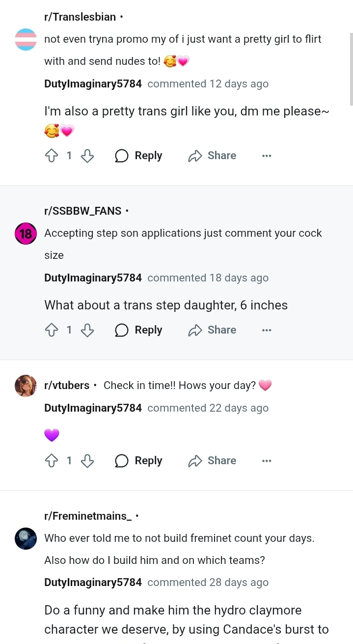This screenshot has width=353, height=644.
Task: Open the 'Check in time!!' post title
Action: pos(180,386)
